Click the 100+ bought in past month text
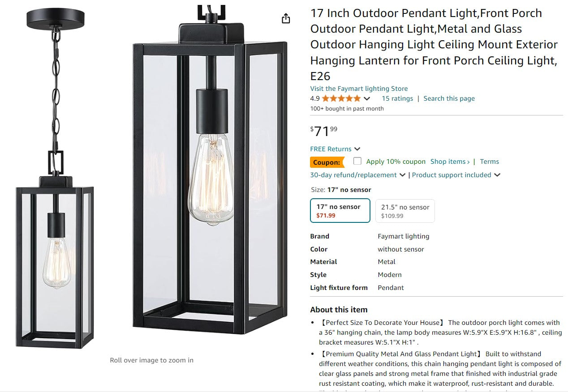Viewport: 568px width, 392px height. pos(347,108)
